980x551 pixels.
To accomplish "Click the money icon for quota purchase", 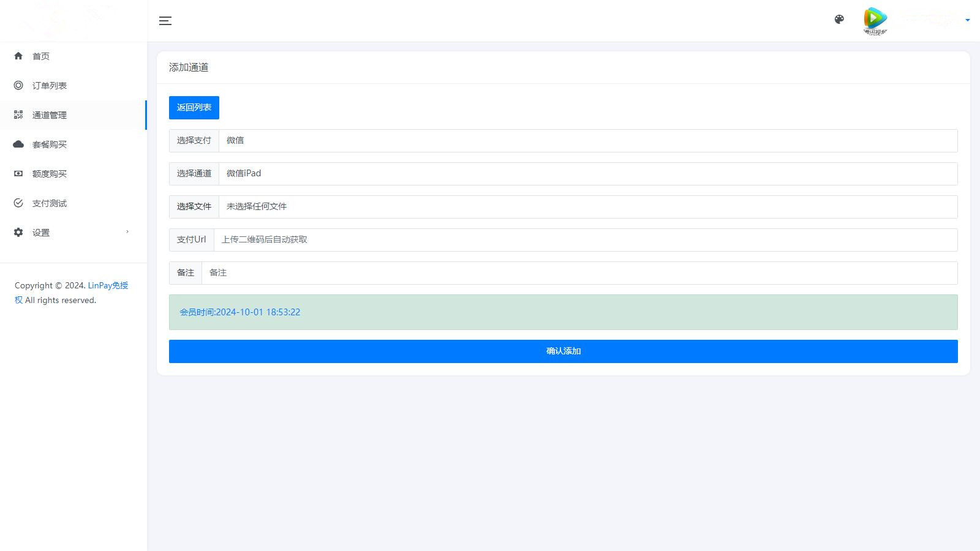I will coord(18,173).
